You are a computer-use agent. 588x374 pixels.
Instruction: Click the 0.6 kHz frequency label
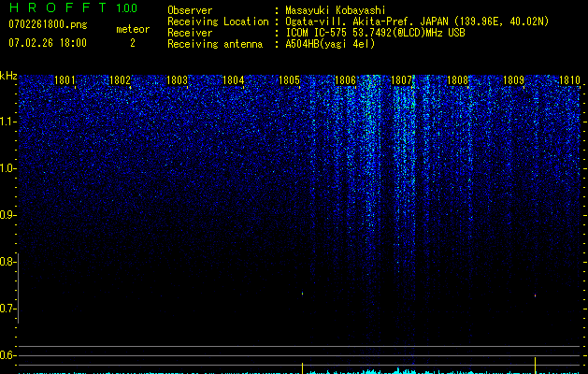pos(7,355)
